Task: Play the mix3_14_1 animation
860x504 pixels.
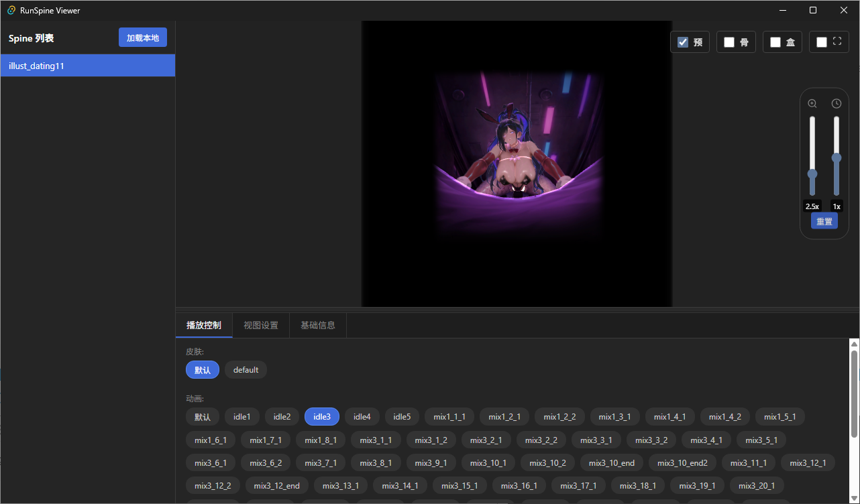Action: [x=400, y=486]
